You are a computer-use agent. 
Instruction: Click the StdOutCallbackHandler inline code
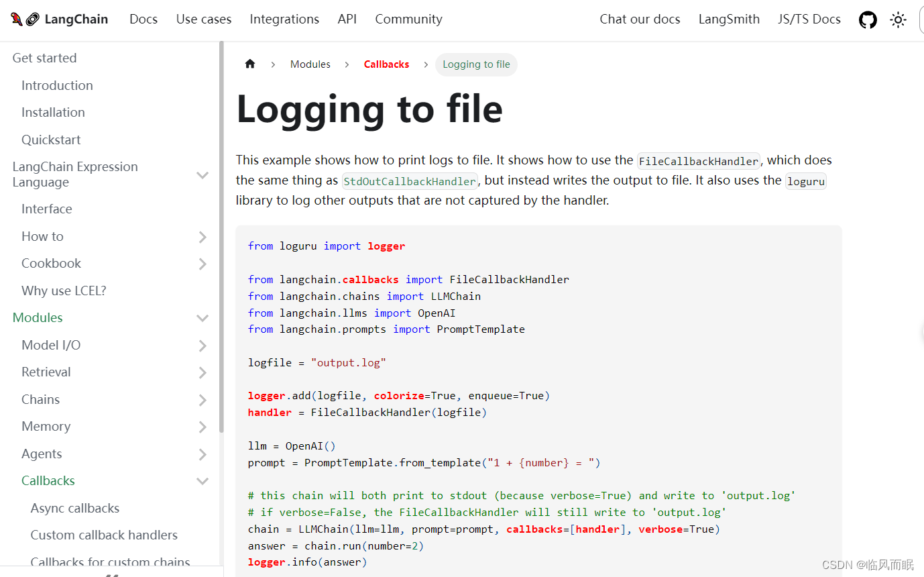tap(410, 181)
